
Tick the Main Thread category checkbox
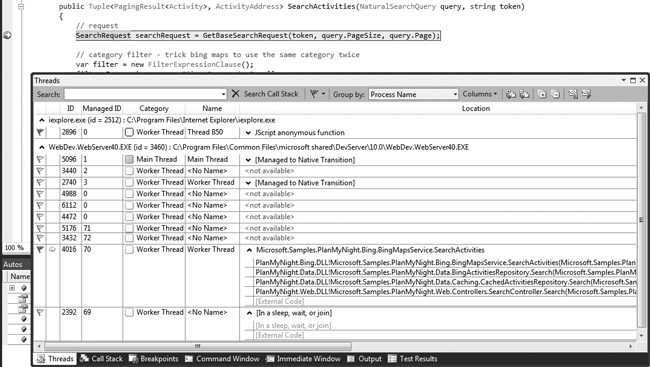coord(129,159)
